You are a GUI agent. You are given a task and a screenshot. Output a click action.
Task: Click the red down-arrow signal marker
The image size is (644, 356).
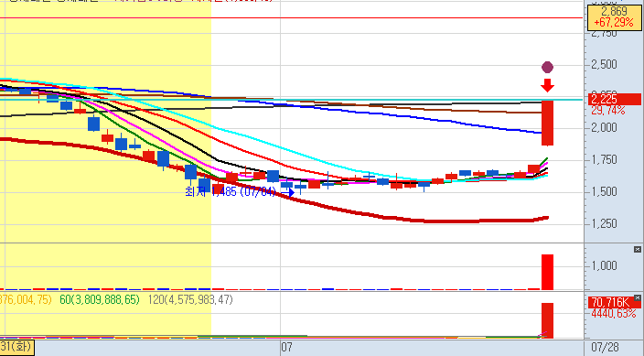[547, 85]
